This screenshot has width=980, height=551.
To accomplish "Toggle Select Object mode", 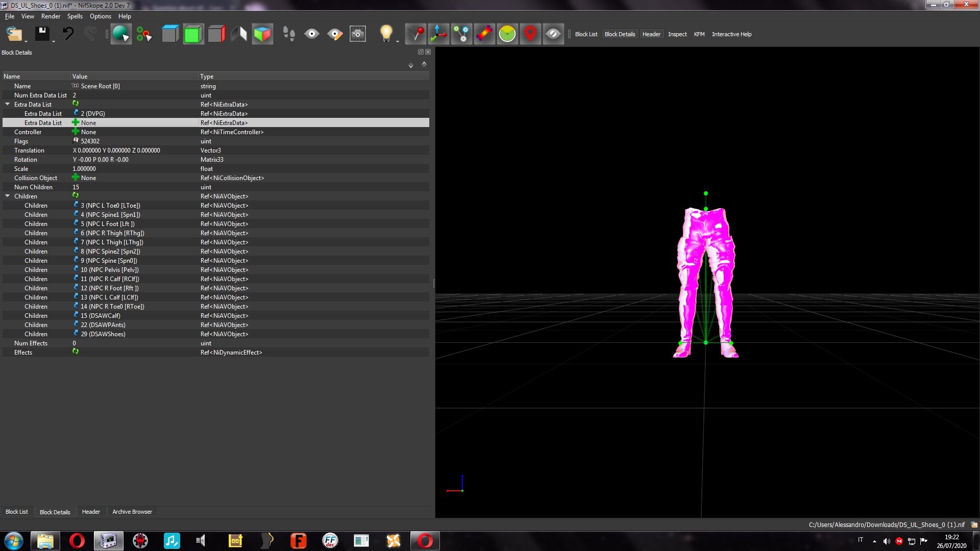I will click(x=121, y=34).
